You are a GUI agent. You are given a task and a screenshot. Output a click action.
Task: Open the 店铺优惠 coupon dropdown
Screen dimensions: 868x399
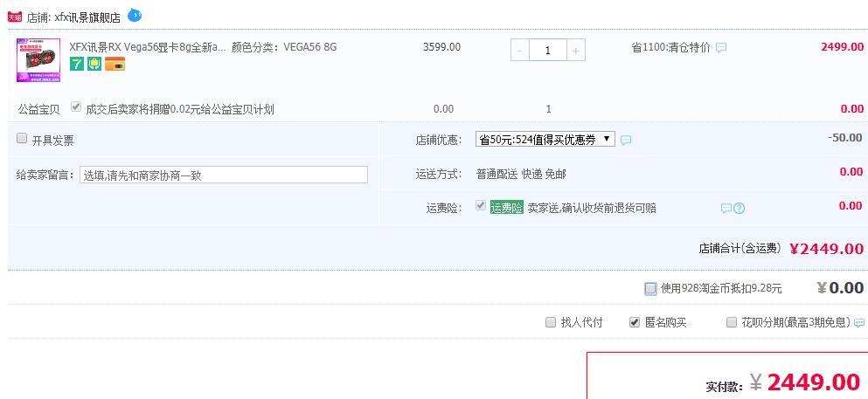[x=545, y=140]
